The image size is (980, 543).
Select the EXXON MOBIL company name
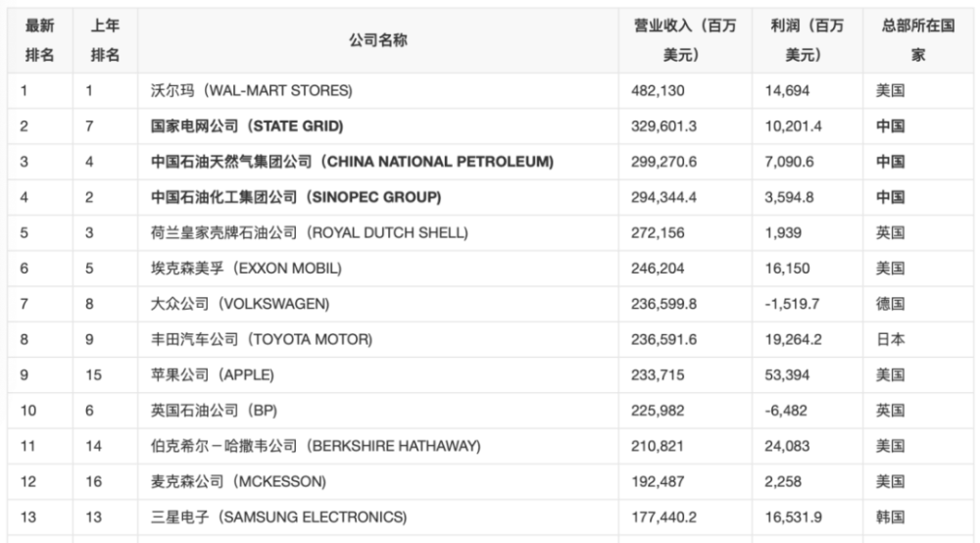[x=246, y=269]
